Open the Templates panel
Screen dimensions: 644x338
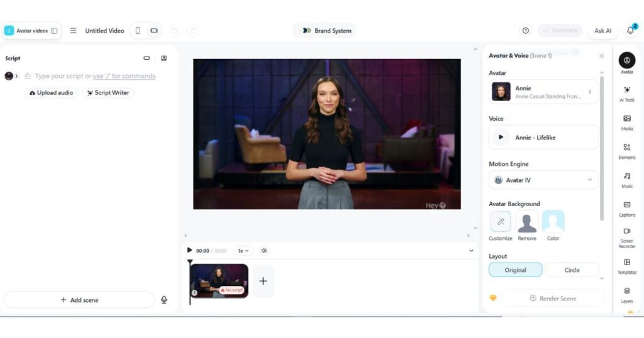point(627,266)
